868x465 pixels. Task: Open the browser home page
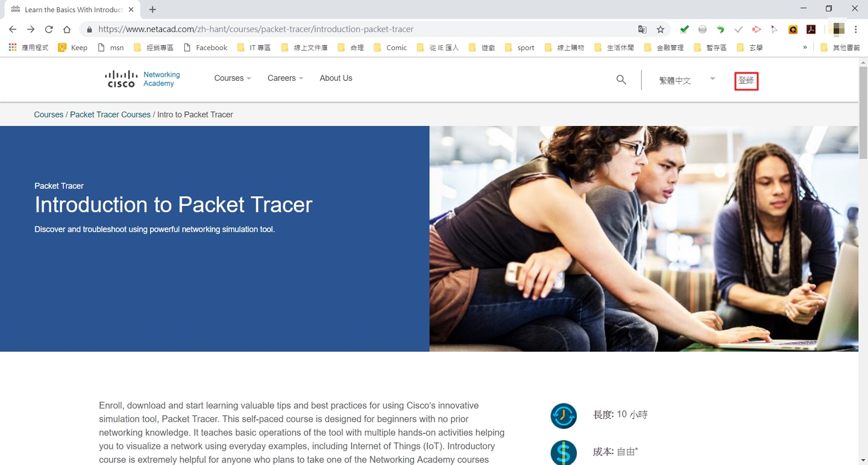tap(67, 29)
